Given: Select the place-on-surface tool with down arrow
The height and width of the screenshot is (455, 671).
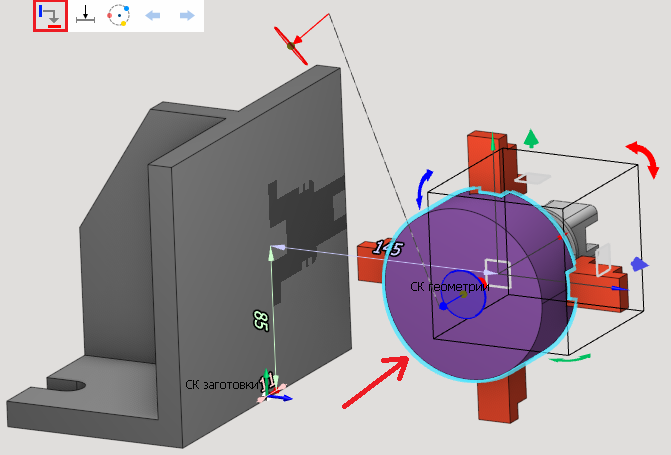Looking at the screenshot, I should coord(85,16).
